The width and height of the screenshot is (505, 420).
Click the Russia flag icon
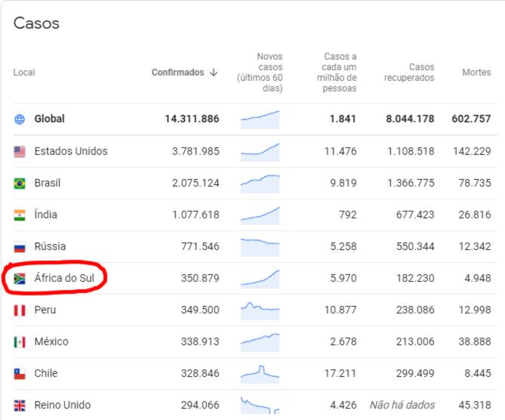20,246
